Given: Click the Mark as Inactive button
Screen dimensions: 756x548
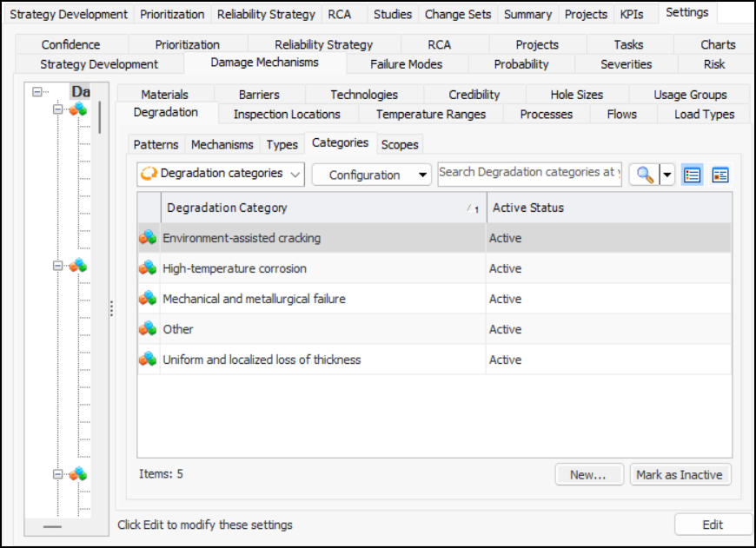Looking at the screenshot, I should (680, 475).
